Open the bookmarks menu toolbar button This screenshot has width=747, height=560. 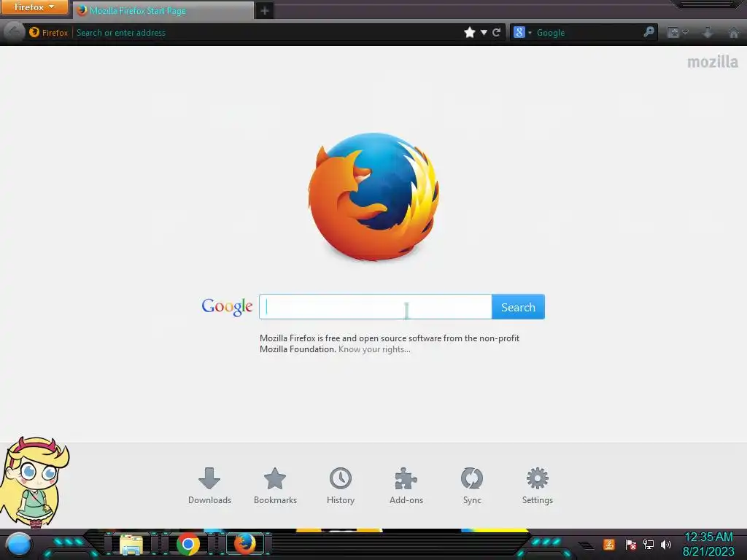678,32
